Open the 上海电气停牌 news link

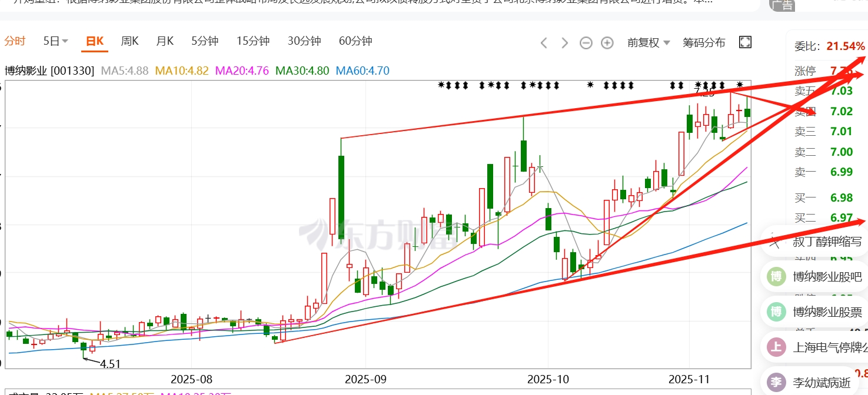(x=830, y=347)
